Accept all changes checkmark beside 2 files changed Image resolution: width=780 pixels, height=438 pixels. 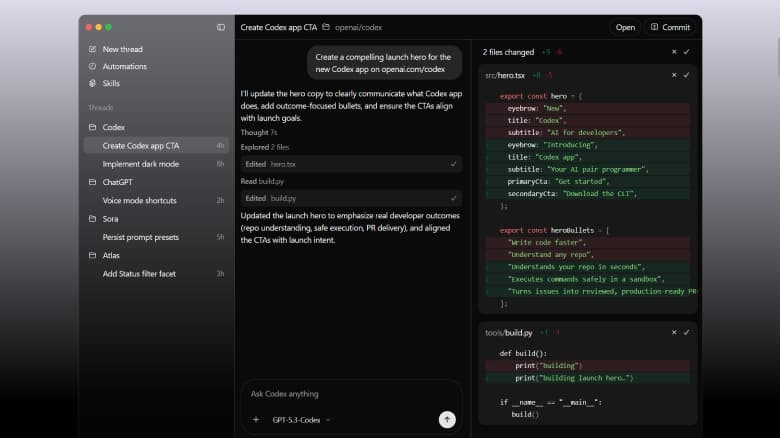pyautogui.click(x=686, y=52)
